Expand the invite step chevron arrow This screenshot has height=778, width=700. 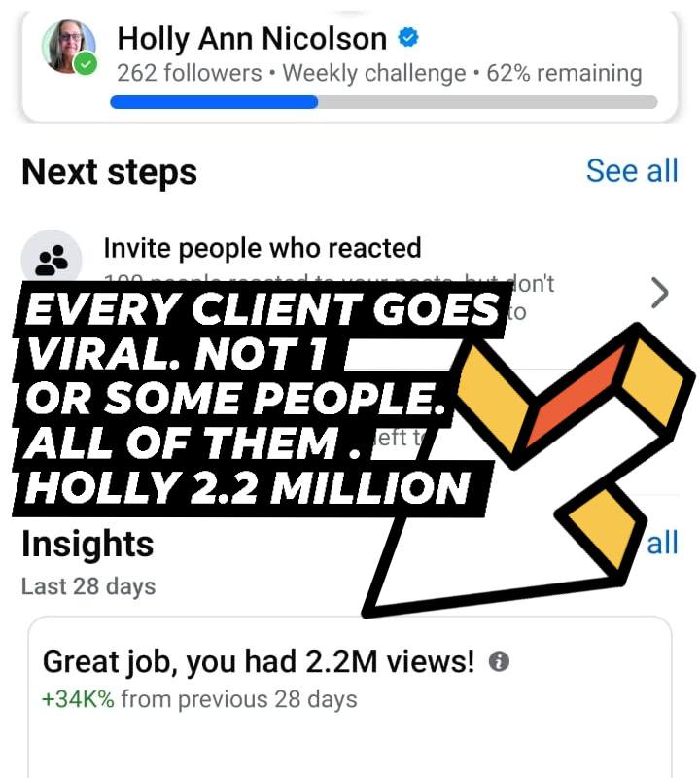[x=660, y=292]
